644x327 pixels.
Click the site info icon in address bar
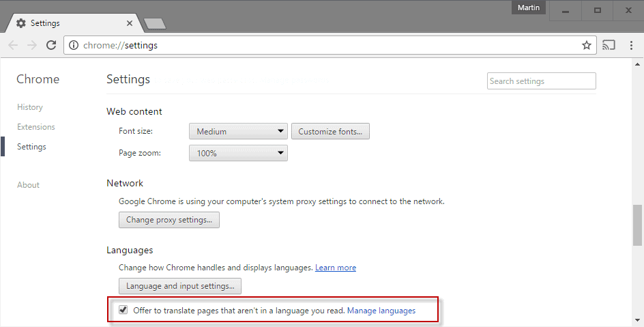74,45
